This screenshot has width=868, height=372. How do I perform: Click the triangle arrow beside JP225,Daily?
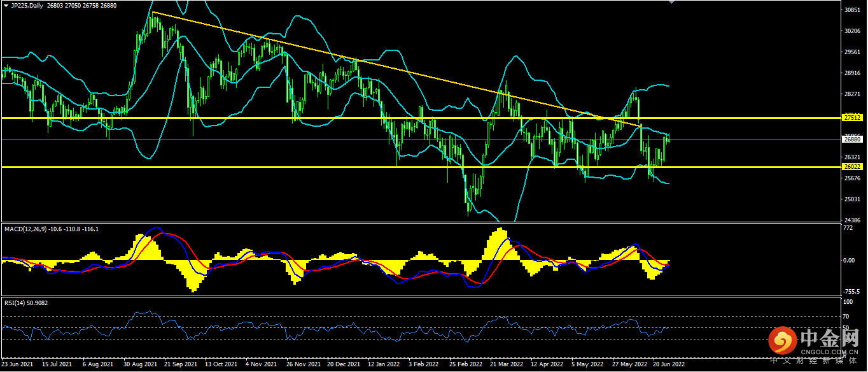[6, 5]
